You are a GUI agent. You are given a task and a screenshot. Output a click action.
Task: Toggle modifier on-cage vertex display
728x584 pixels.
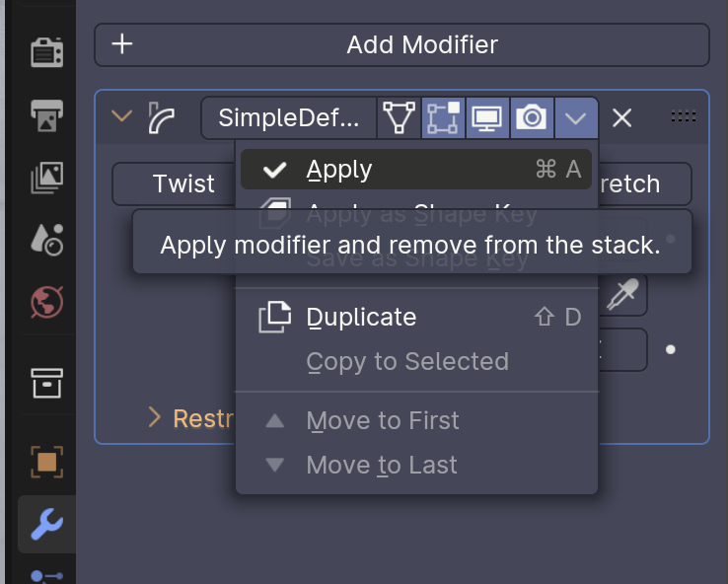(400, 118)
